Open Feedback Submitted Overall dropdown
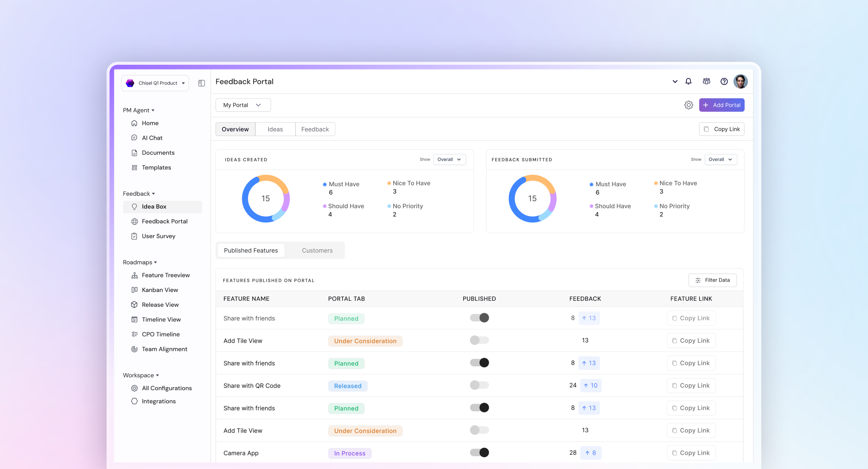 click(x=721, y=160)
